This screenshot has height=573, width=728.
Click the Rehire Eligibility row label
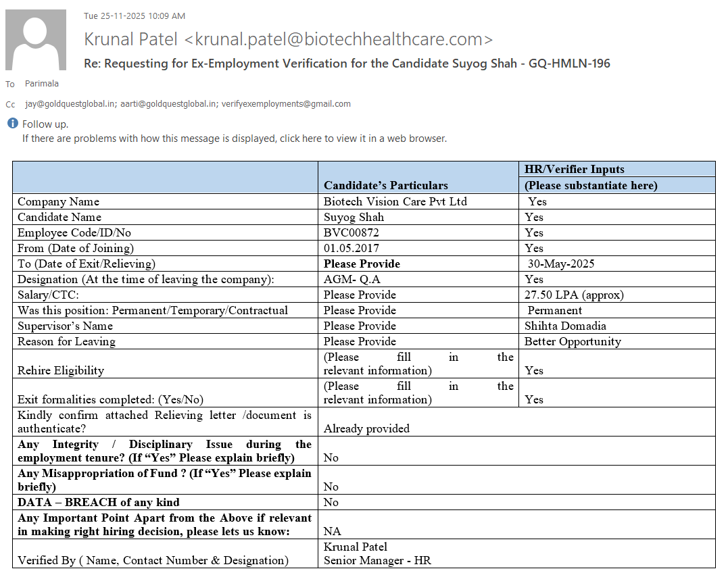click(x=61, y=370)
